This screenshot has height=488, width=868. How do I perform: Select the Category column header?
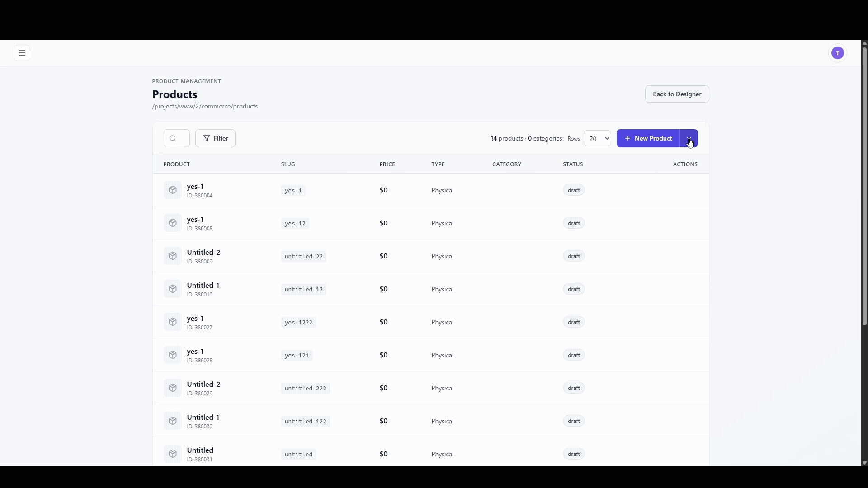click(x=507, y=164)
